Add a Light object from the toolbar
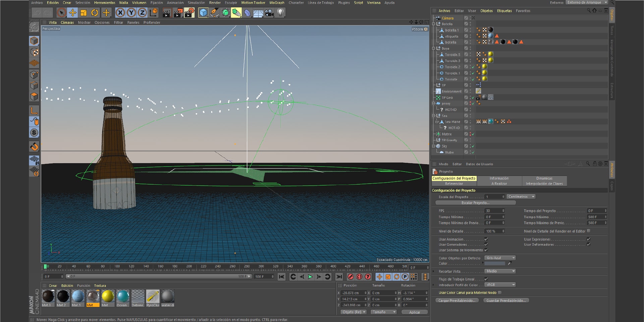This screenshot has height=322, width=644. click(280, 13)
